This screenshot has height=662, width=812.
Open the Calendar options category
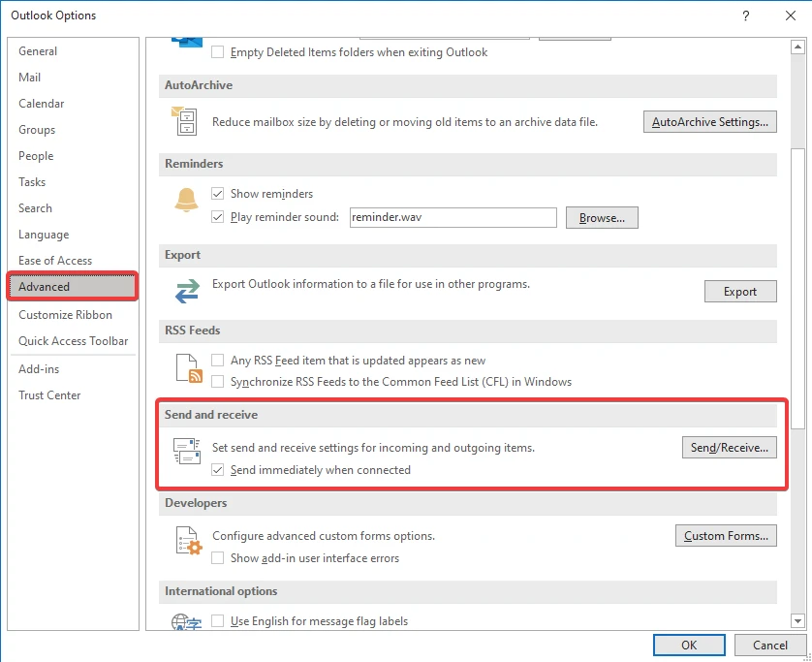click(x=73, y=104)
